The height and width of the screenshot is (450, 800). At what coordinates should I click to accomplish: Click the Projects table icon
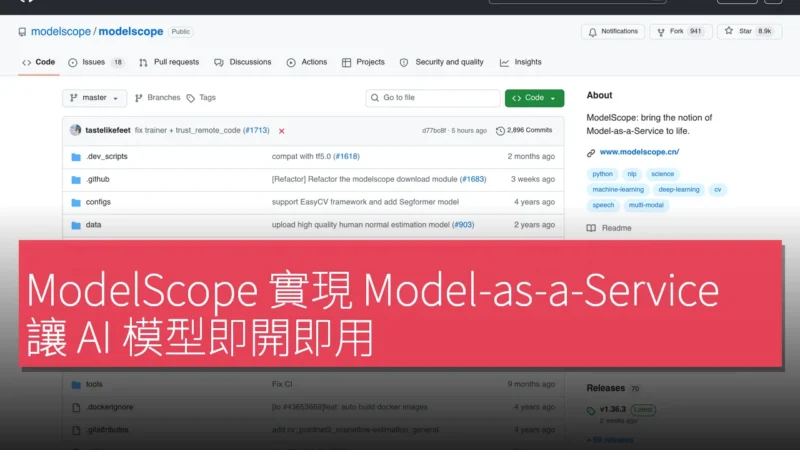346,63
